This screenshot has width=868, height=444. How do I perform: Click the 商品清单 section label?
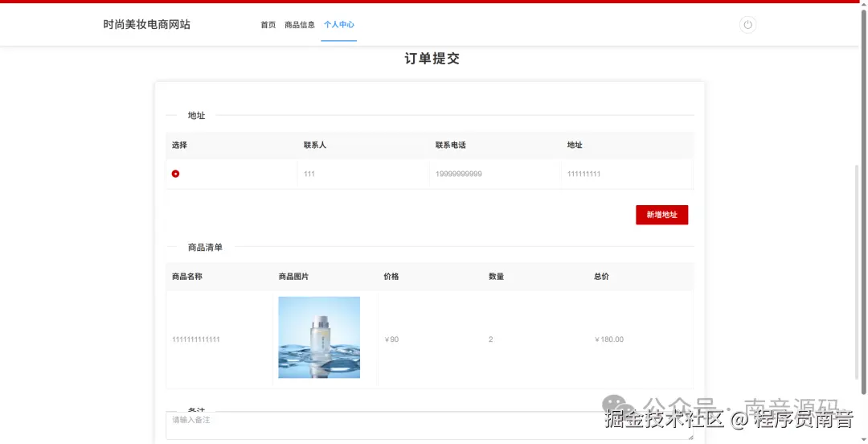pos(206,248)
